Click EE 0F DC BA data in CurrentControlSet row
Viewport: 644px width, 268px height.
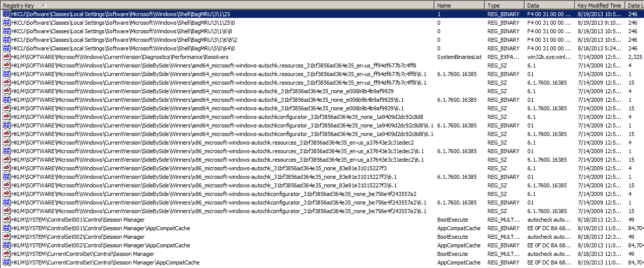549,262
